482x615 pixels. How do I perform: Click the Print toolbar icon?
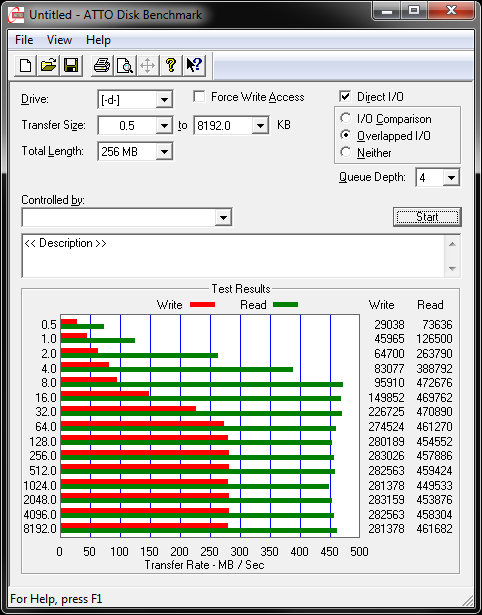coord(102,65)
